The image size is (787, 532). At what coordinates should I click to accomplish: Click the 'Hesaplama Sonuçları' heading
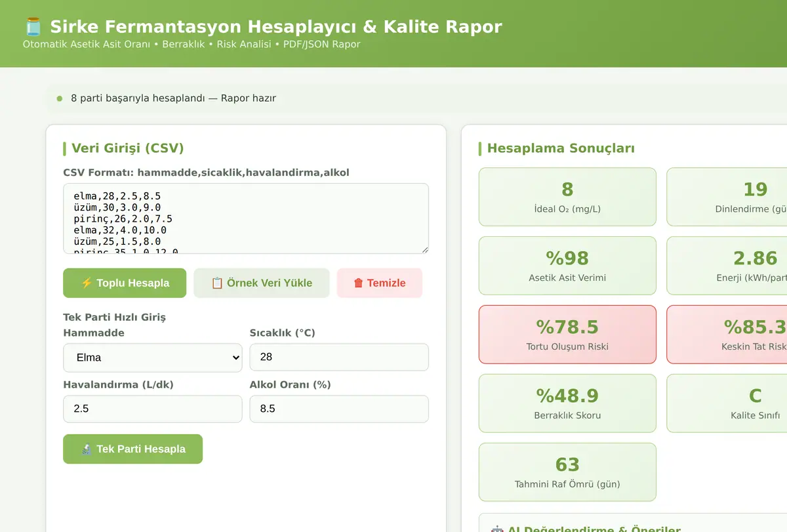[561, 148]
